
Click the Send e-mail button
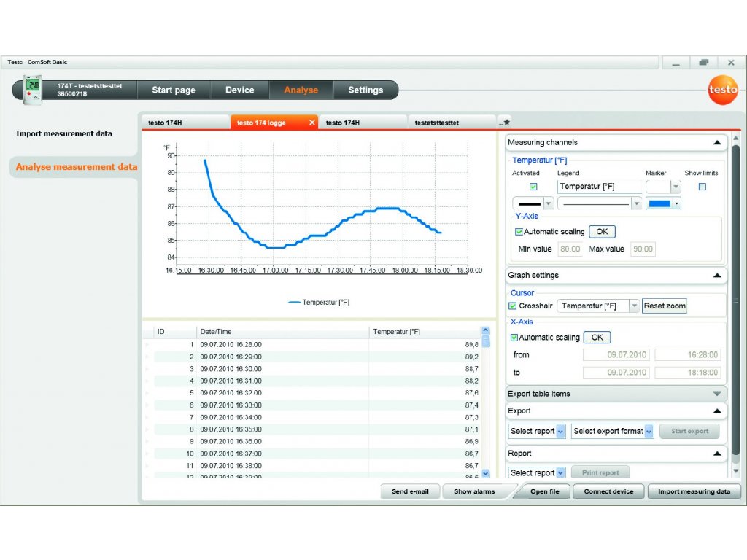pos(410,491)
